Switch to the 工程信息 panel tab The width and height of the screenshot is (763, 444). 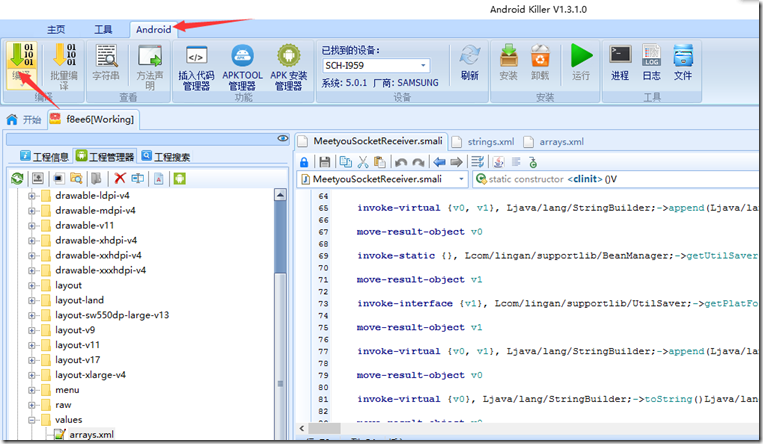[45, 156]
